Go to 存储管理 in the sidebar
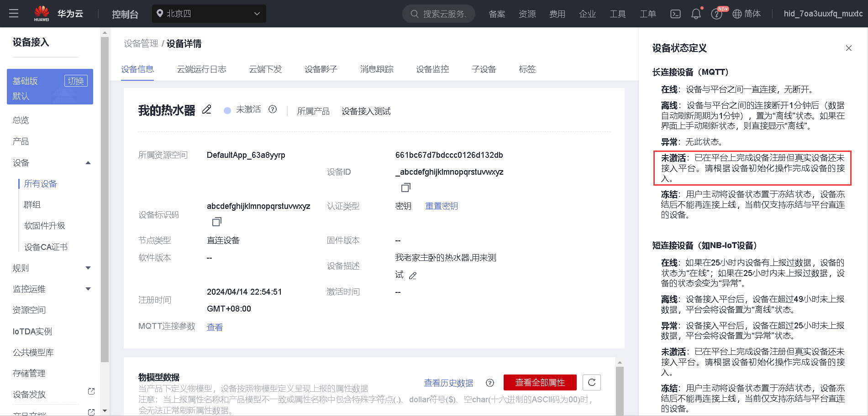This screenshot has width=868, height=416. [29, 374]
